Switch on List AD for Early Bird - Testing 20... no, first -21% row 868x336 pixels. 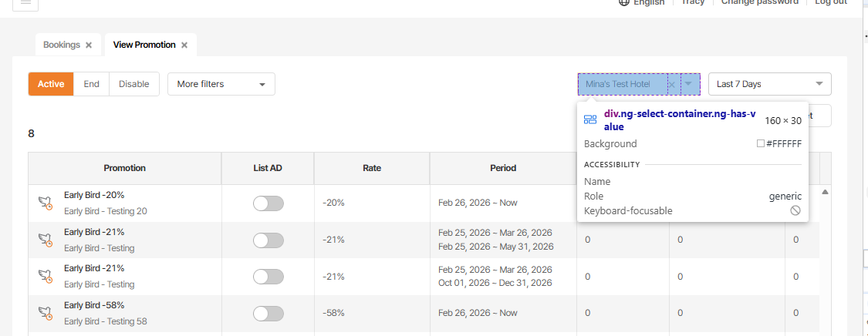pos(268,240)
